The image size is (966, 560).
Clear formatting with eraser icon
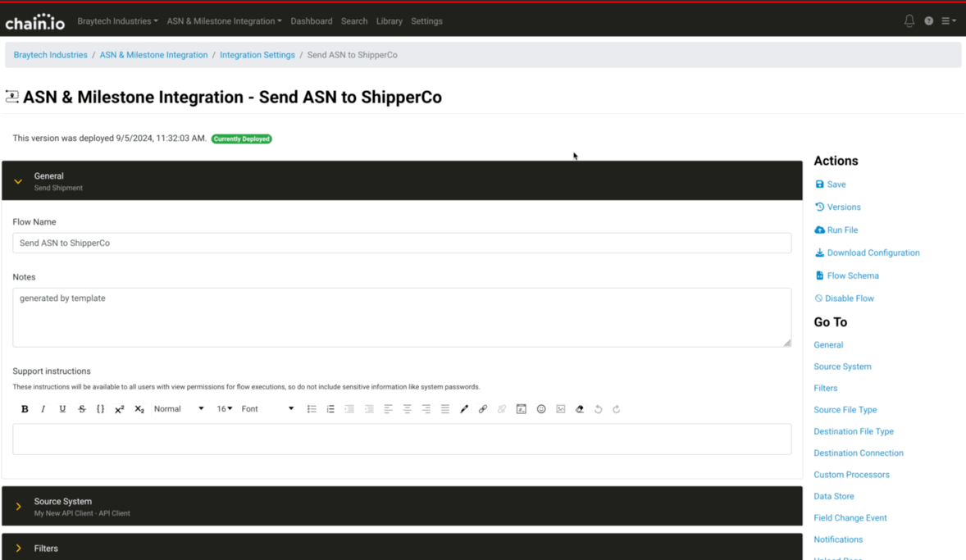580,409
